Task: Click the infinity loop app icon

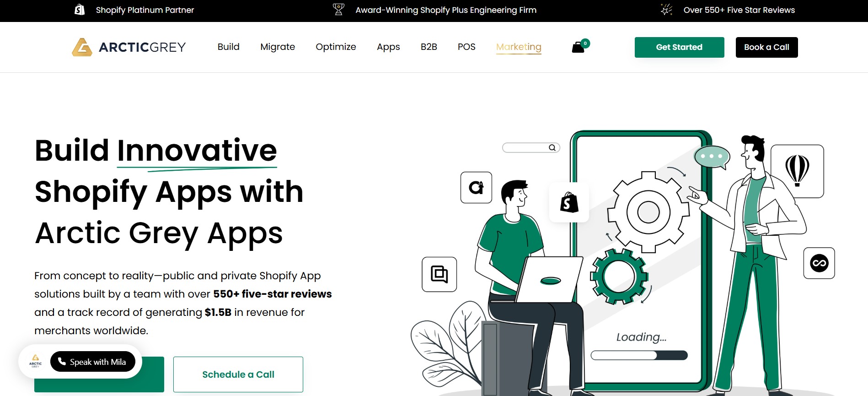Action: (819, 263)
